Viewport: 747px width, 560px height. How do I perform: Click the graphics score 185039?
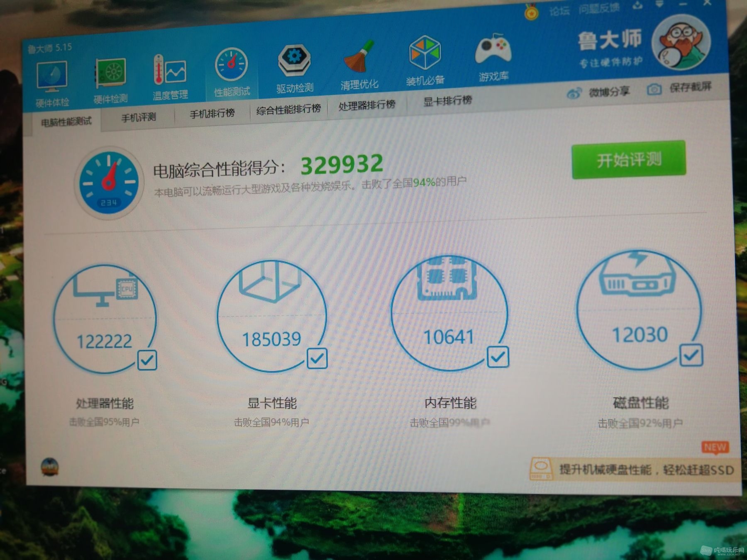coord(271,339)
